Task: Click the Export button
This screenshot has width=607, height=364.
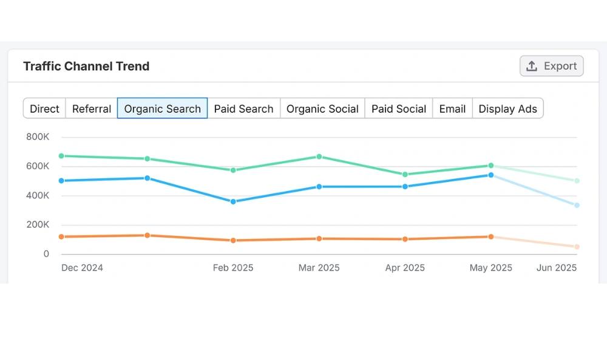Action: [x=551, y=66]
